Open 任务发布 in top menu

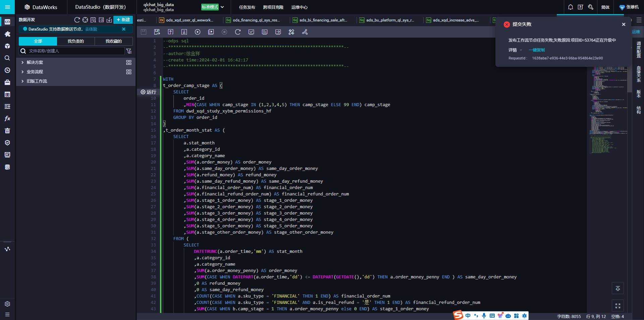point(247,7)
